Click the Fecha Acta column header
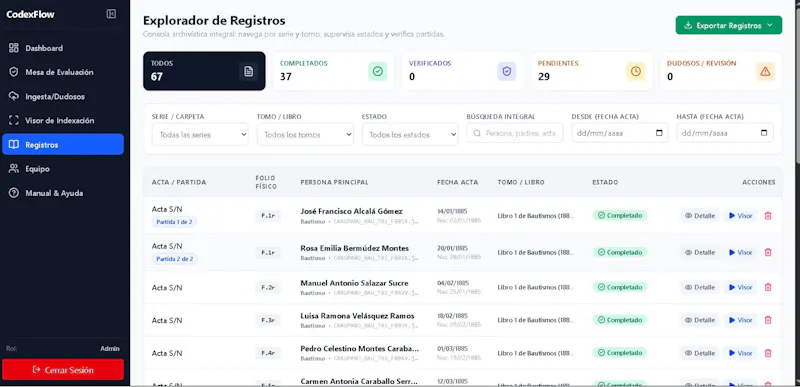This screenshot has height=387, width=800. click(x=458, y=182)
